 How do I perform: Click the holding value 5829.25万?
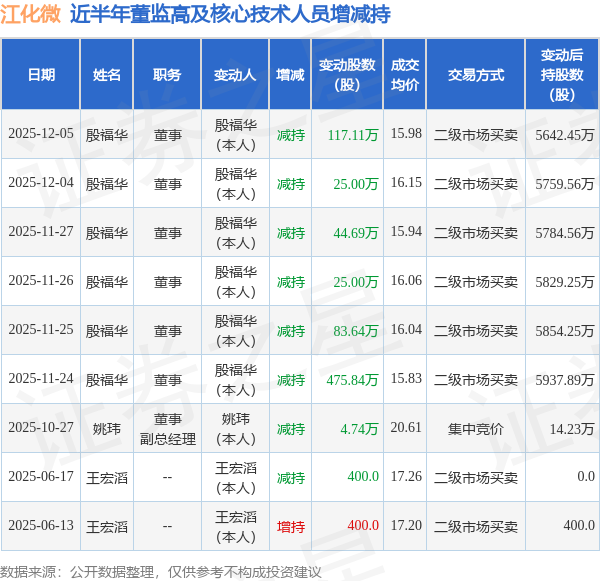565,282
